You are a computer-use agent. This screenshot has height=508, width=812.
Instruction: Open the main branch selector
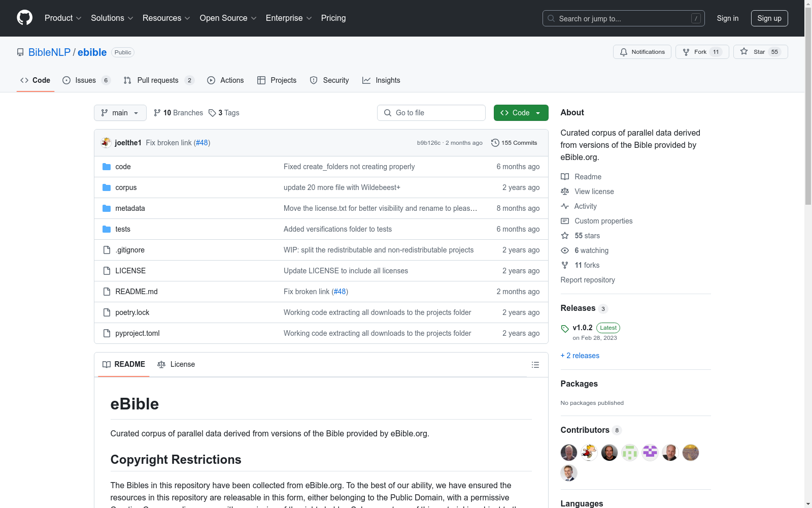pyautogui.click(x=120, y=113)
